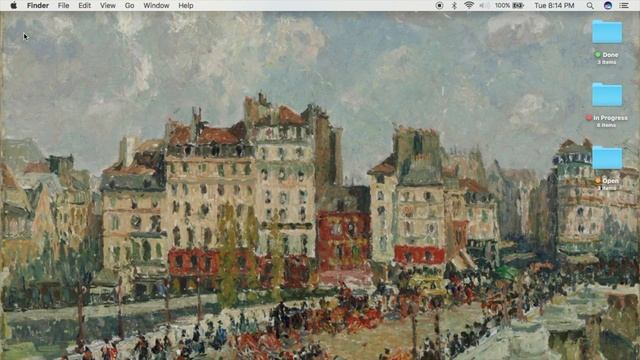Click the In Progress folder label
The width and height of the screenshot is (640, 360).
pos(610,118)
